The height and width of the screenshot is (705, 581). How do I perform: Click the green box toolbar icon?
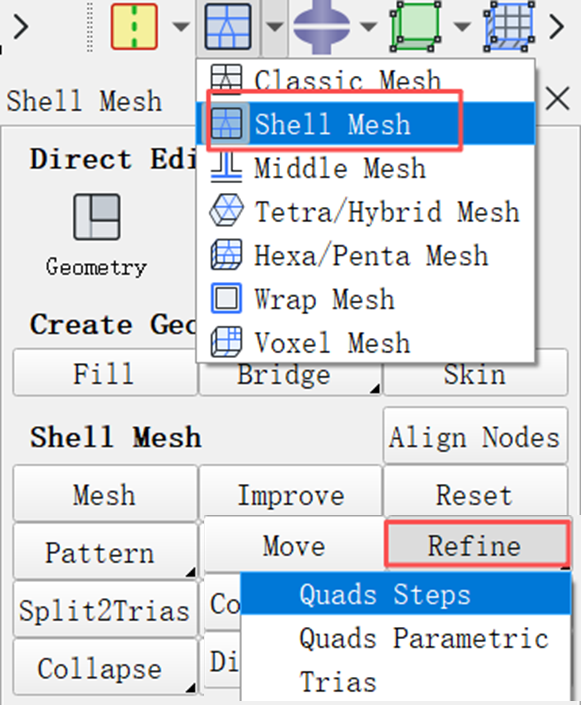(415, 26)
